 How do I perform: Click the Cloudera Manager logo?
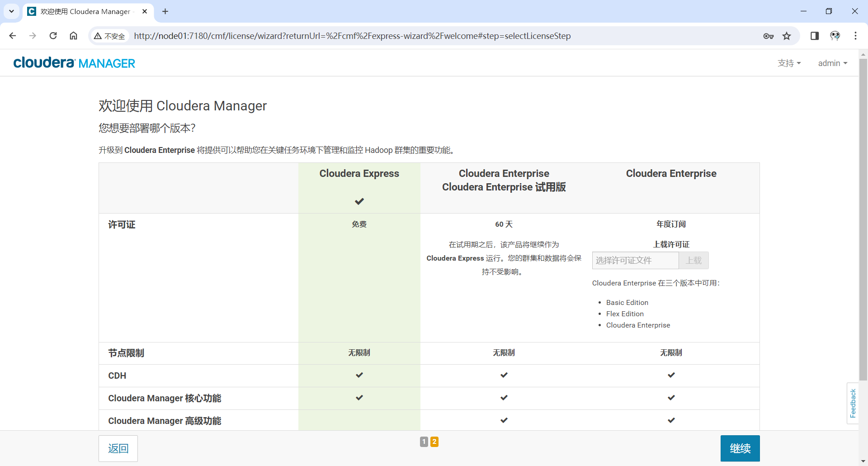coord(74,63)
